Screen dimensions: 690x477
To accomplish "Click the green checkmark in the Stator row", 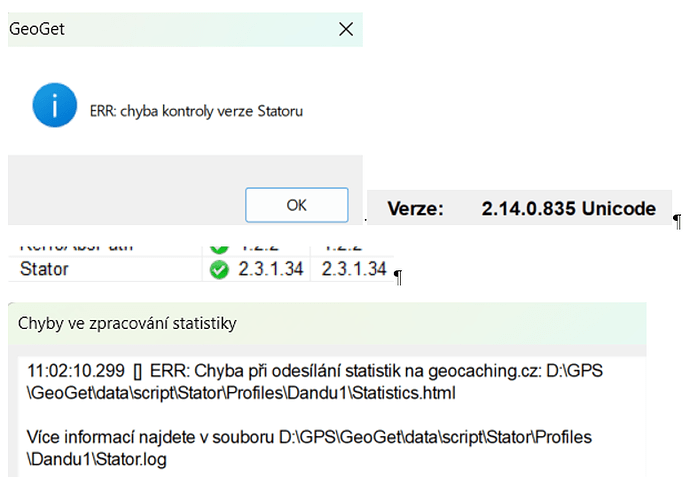I will 219,270.
